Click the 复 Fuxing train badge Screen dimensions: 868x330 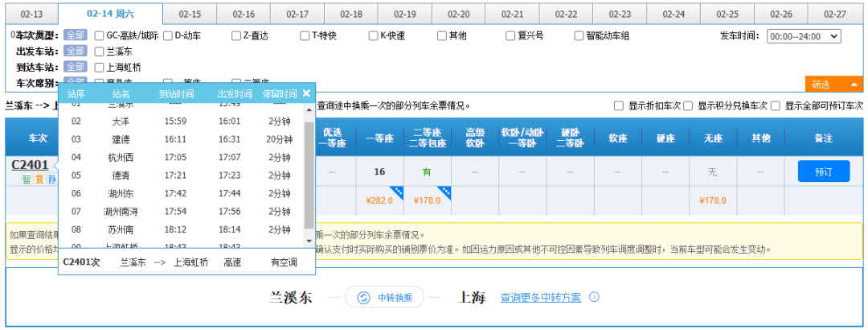(x=39, y=179)
